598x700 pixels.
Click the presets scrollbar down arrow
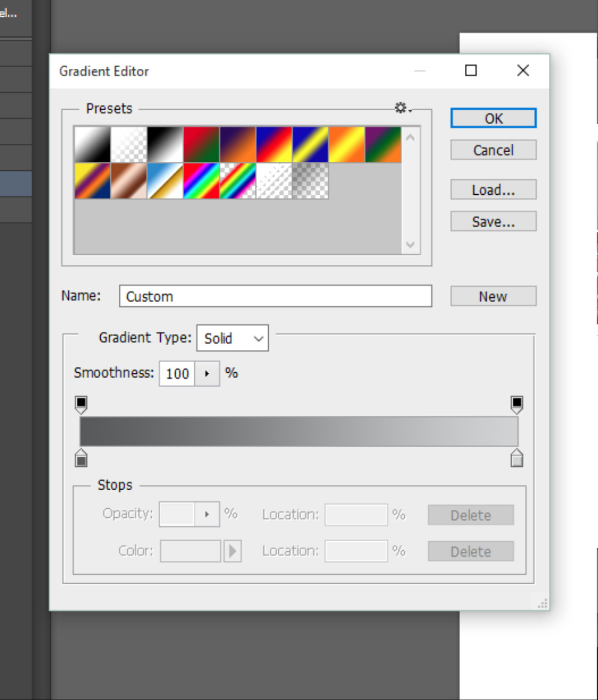tap(411, 244)
